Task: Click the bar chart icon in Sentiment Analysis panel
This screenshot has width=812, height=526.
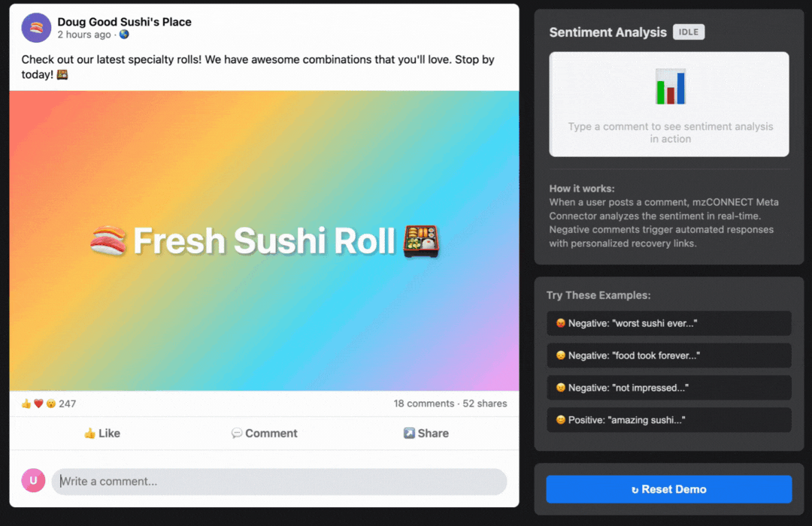Action: [x=668, y=86]
